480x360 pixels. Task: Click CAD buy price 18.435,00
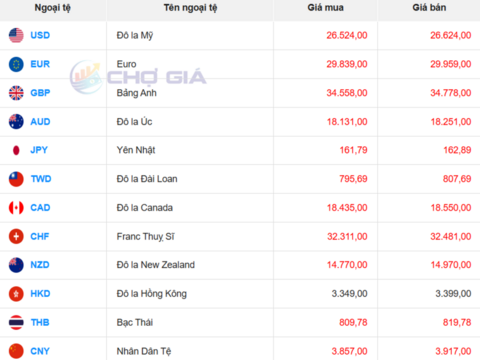[347, 208]
